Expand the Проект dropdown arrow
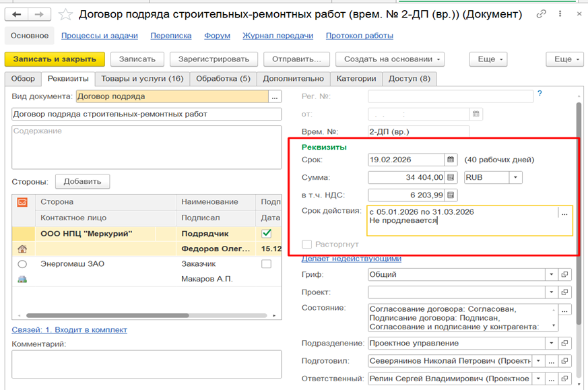 tap(551, 292)
